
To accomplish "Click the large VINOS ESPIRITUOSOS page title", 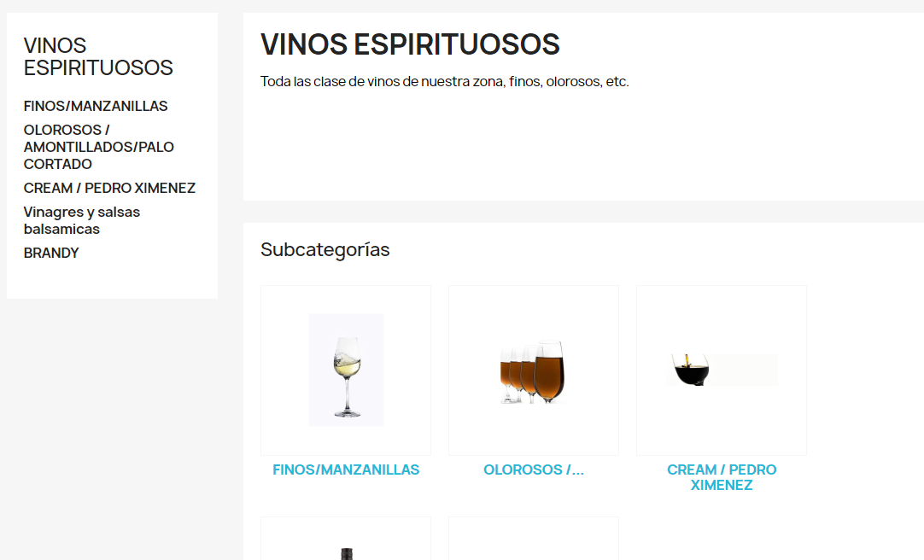I will coord(410,44).
